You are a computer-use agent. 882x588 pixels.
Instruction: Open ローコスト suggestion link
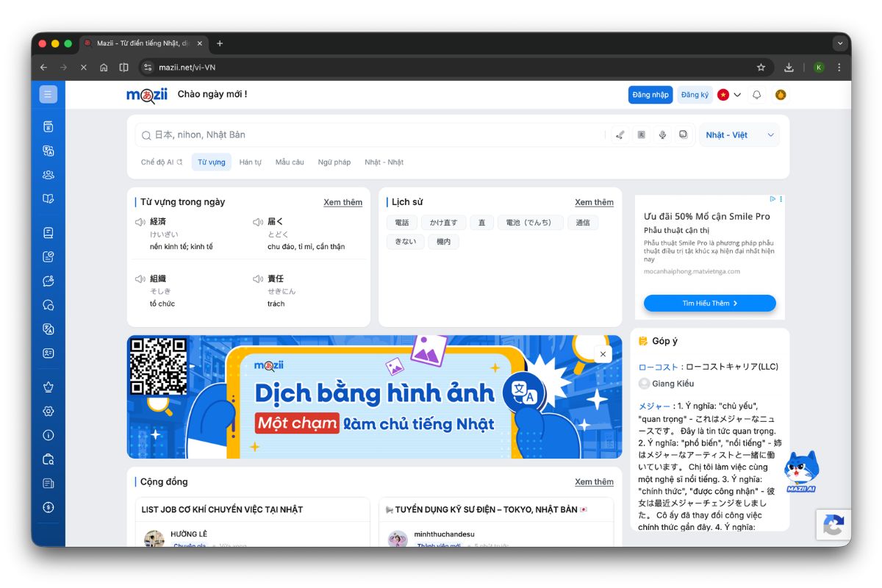pyautogui.click(x=658, y=367)
